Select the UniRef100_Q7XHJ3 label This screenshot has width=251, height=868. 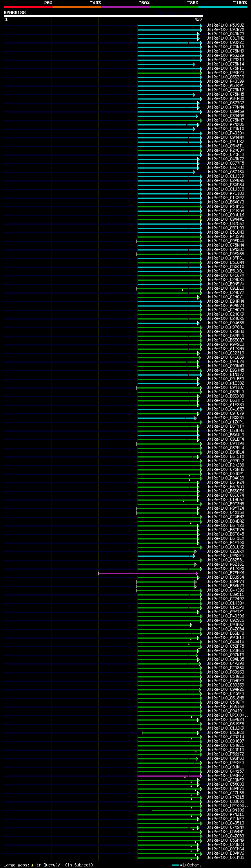[225, 154]
